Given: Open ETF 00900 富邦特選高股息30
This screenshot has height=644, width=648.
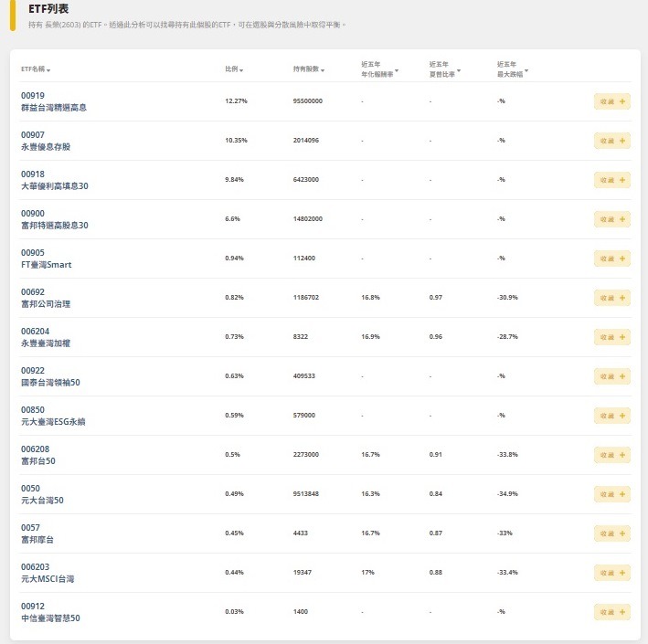Looking at the screenshot, I should point(55,219).
